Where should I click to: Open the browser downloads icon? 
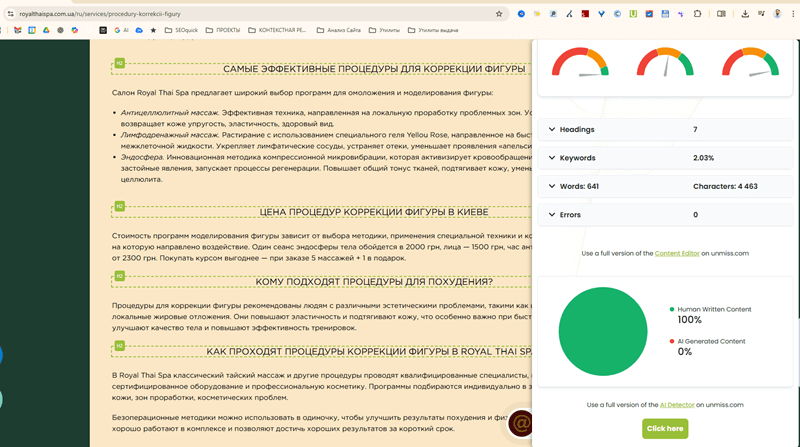[745, 14]
